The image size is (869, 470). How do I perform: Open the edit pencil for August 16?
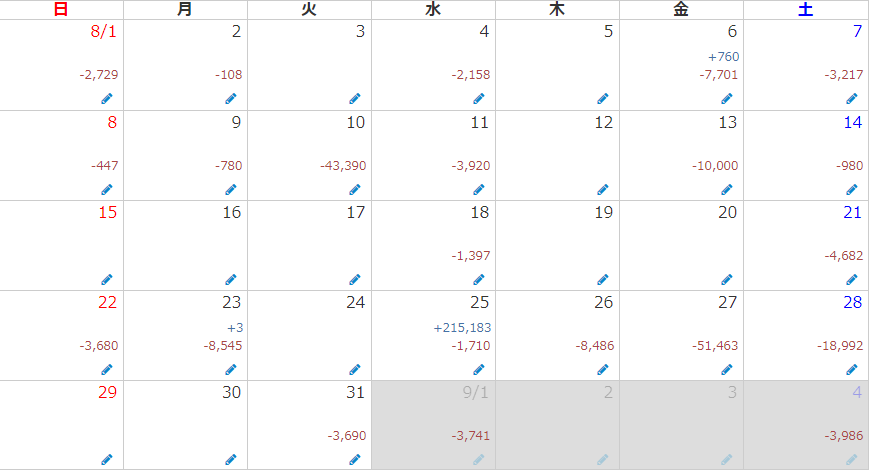click(x=231, y=279)
